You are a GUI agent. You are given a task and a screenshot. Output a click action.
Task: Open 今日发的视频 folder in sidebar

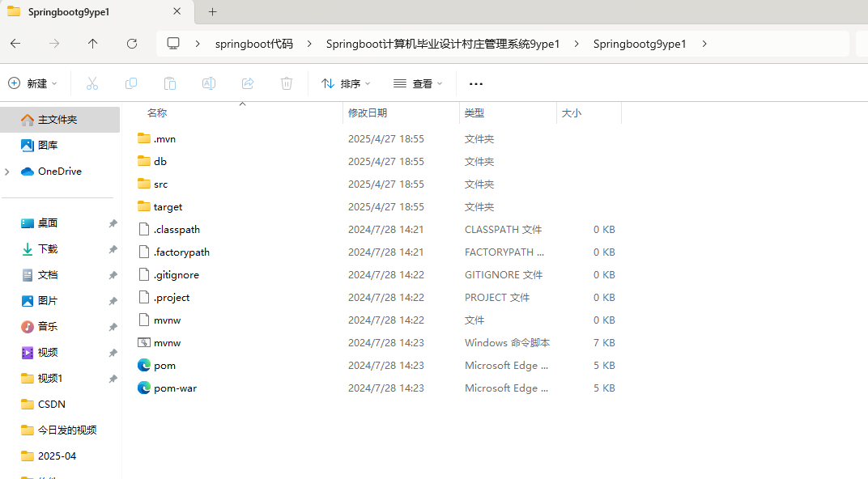[67, 430]
